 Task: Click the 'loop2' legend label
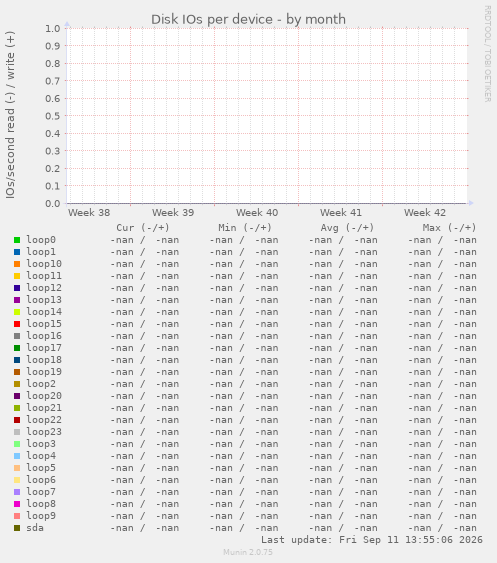pyautogui.click(x=41, y=384)
